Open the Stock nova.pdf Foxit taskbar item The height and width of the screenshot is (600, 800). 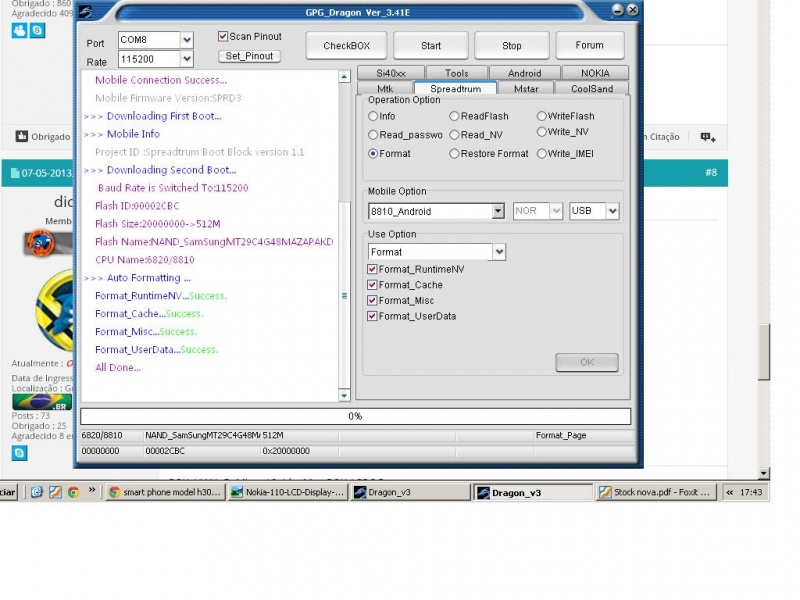point(655,493)
